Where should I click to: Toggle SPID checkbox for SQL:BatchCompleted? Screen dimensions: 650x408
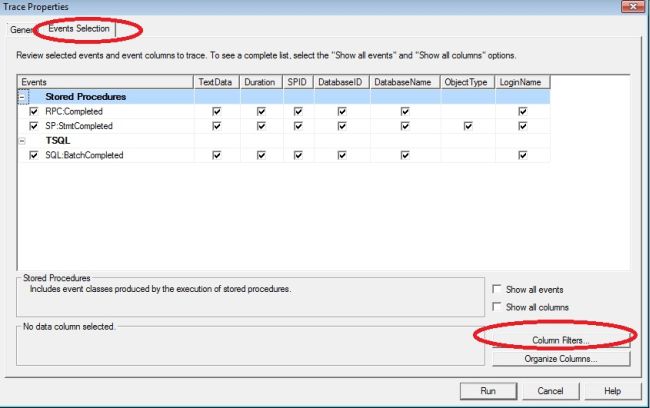298,155
